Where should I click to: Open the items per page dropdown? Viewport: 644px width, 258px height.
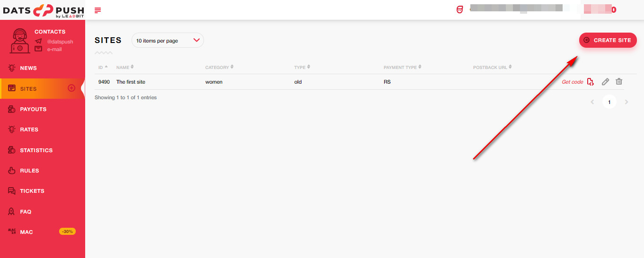(x=168, y=41)
